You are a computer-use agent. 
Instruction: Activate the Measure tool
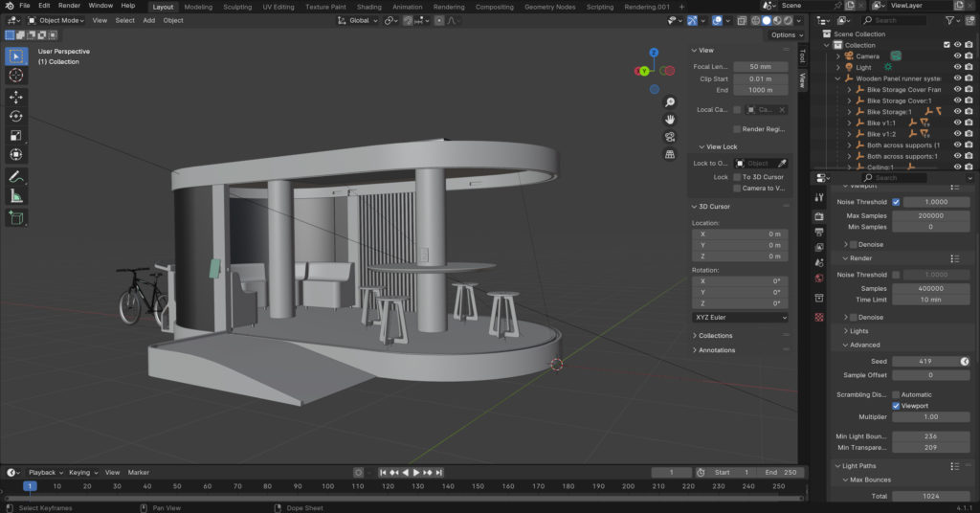pos(16,196)
